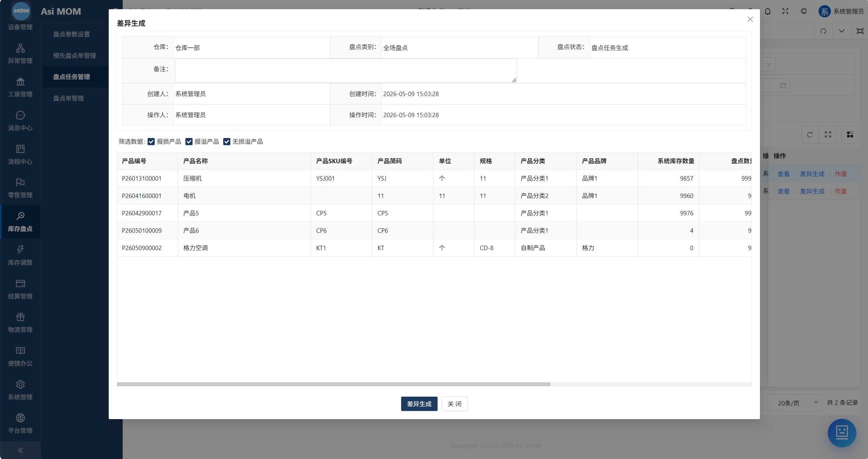868x459 pixels.
Task: Click 查看 link in first background row
Action: click(x=783, y=174)
